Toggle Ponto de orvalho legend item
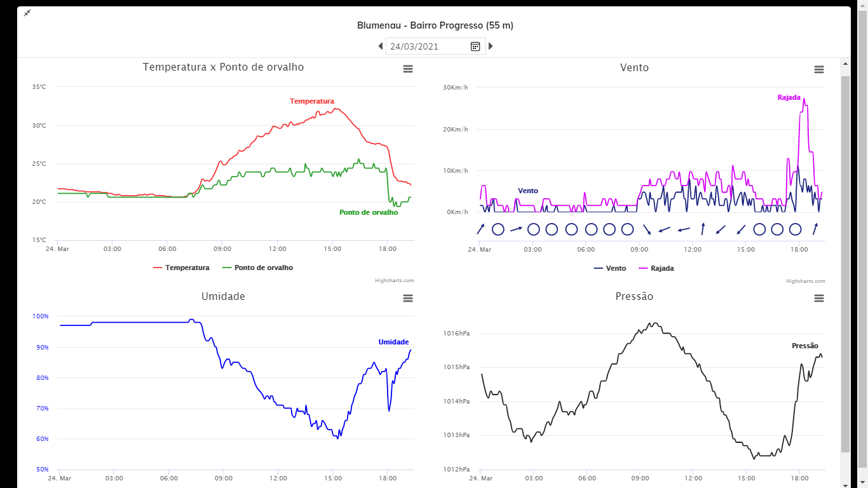The height and width of the screenshot is (488, 868). click(x=258, y=268)
